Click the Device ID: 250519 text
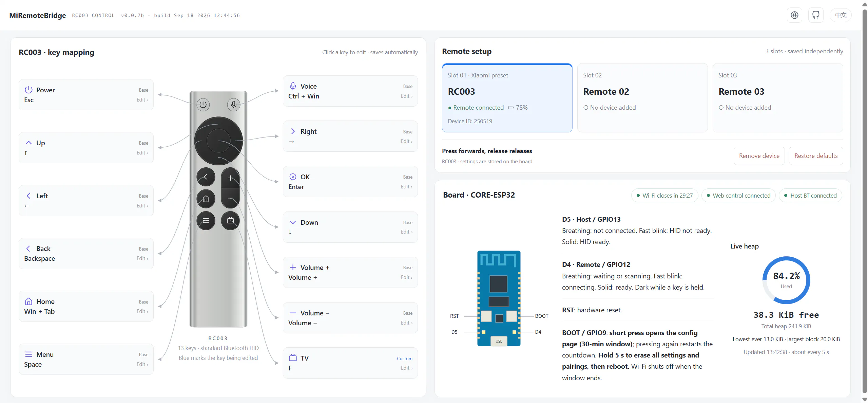868x403 pixels. pos(470,121)
